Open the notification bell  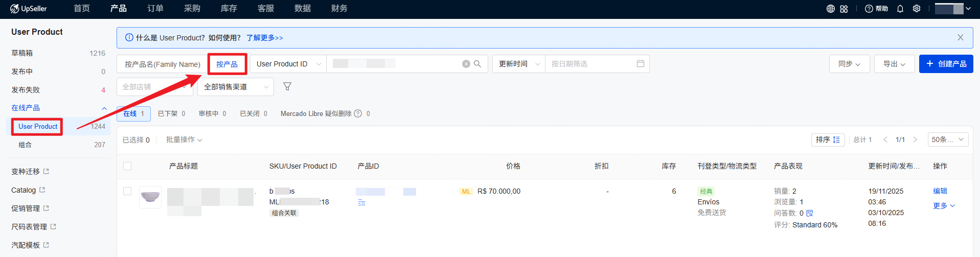[900, 9]
